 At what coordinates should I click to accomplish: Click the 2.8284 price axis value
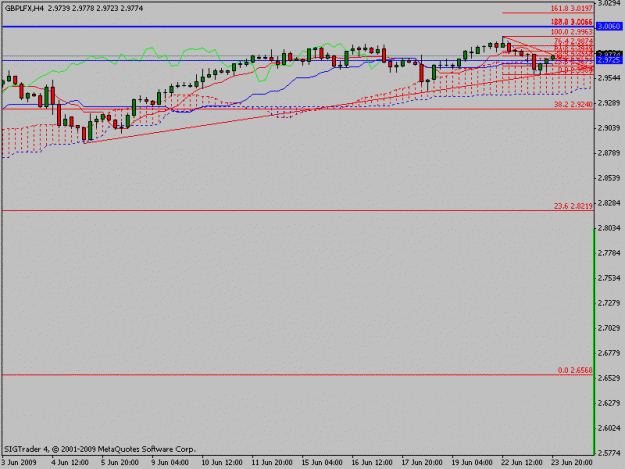(x=609, y=203)
